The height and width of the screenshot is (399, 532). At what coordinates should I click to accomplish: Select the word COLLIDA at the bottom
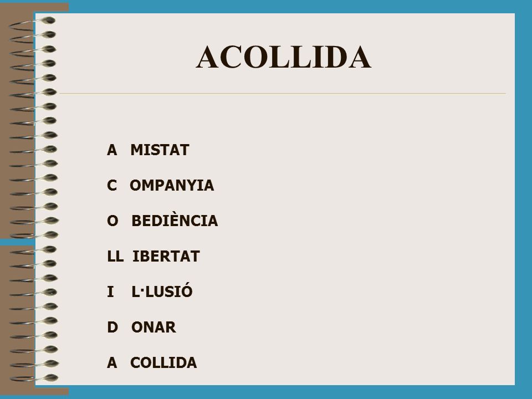163,362
